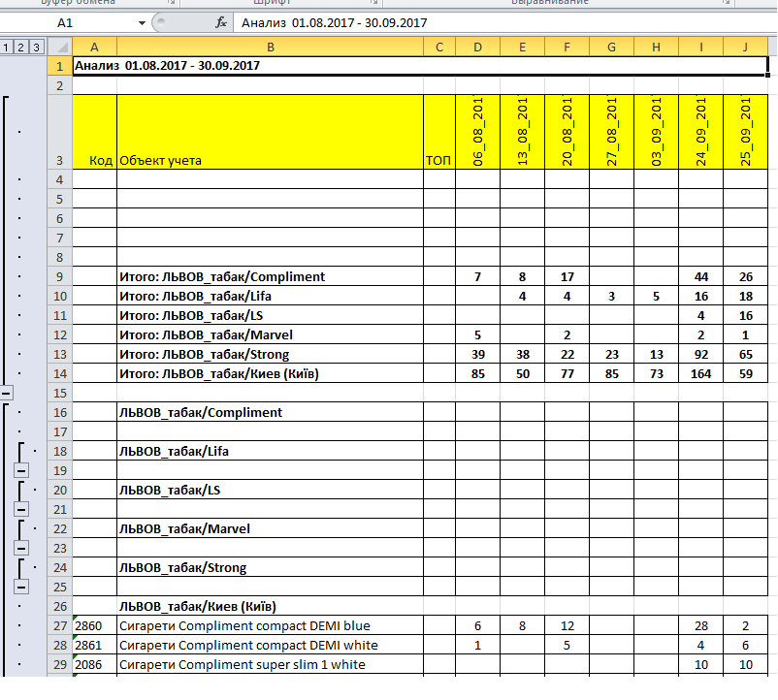This screenshot has height=700, width=778.
Task: Select 'Сигарети Compliment compact DEMI blue' cell
Action: pos(271,625)
